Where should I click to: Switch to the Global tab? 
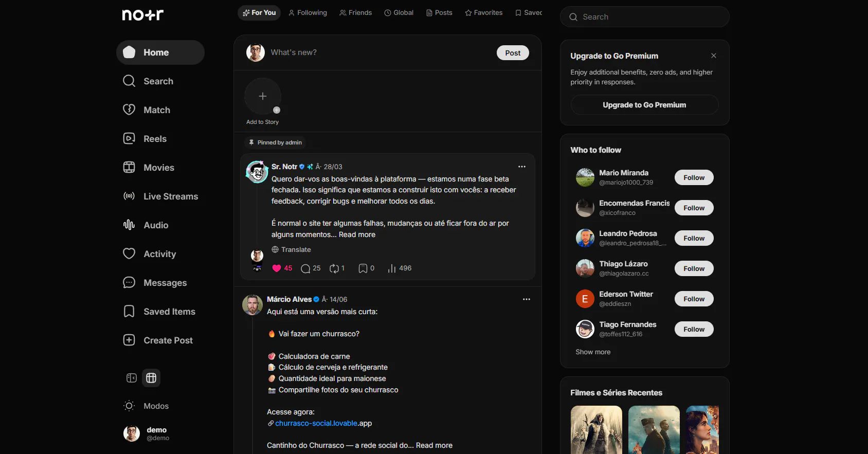pyautogui.click(x=399, y=13)
